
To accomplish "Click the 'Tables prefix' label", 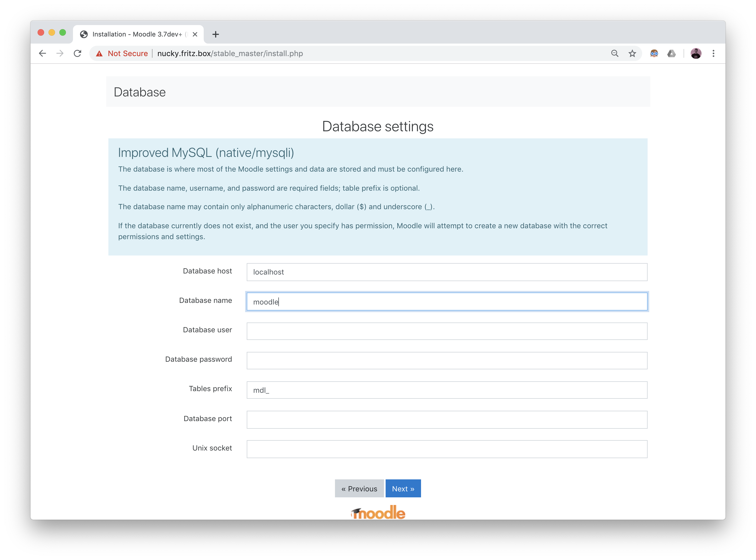I will pyautogui.click(x=211, y=388).
